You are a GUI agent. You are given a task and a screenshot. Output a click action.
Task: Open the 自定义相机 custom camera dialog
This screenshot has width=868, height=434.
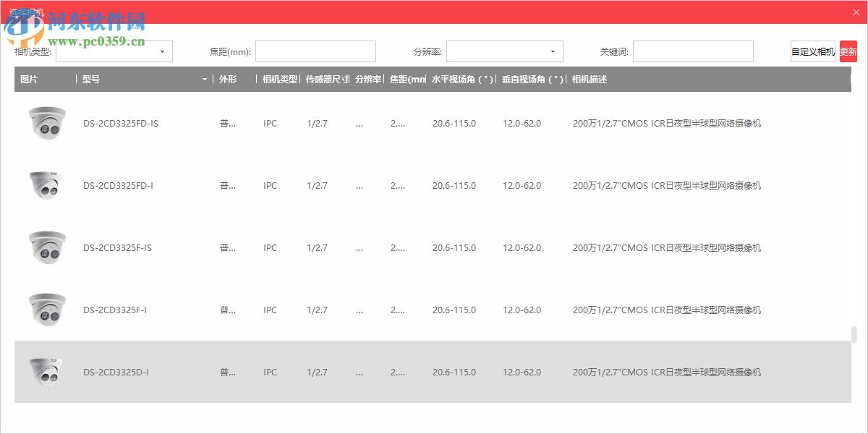tap(812, 51)
